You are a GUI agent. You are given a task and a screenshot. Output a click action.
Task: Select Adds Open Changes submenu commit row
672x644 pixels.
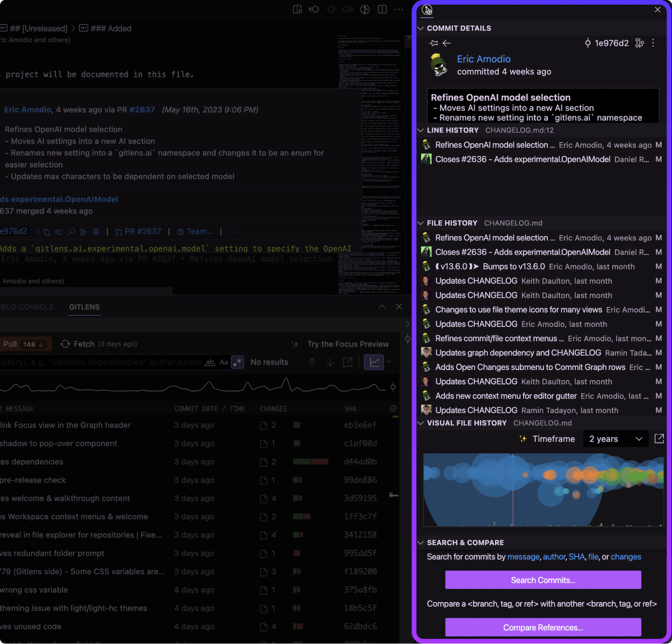[542, 367]
